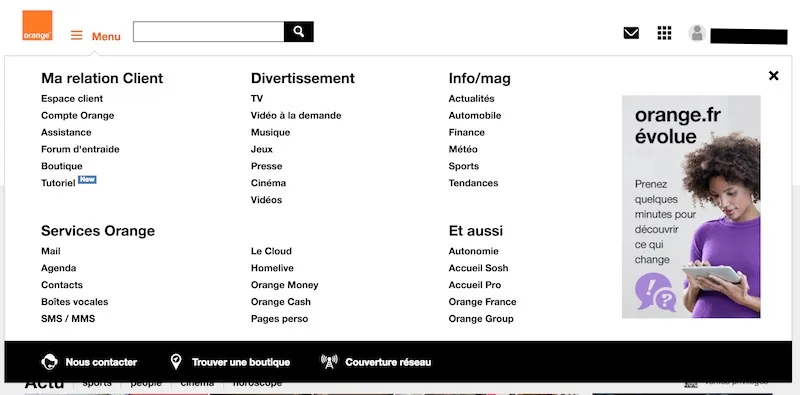The image size is (800, 395).
Task: Select Accueil Pro
Action: tap(475, 285)
